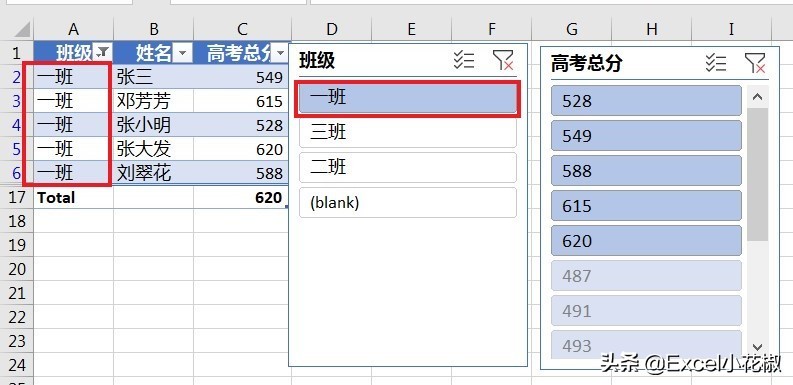
Task: Select row 20 header
Action: [17, 269]
